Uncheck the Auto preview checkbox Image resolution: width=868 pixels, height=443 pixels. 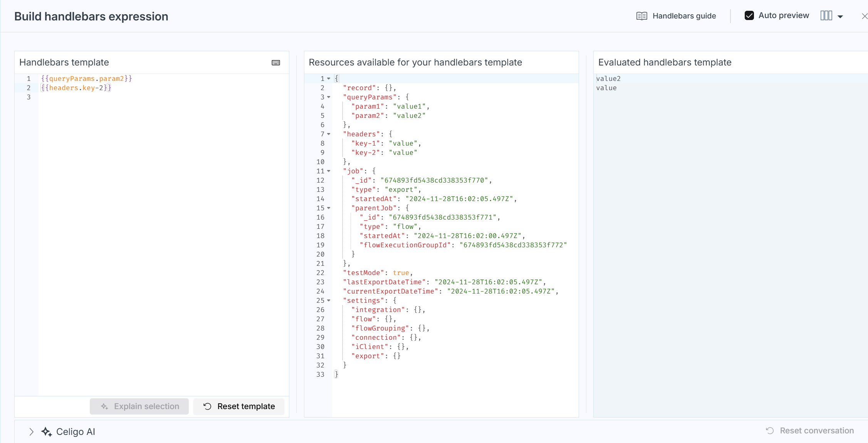point(749,15)
